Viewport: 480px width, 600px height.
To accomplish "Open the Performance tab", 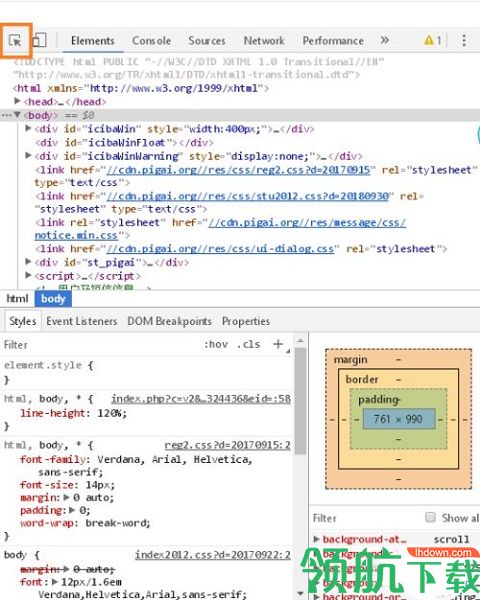I will tap(333, 41).
